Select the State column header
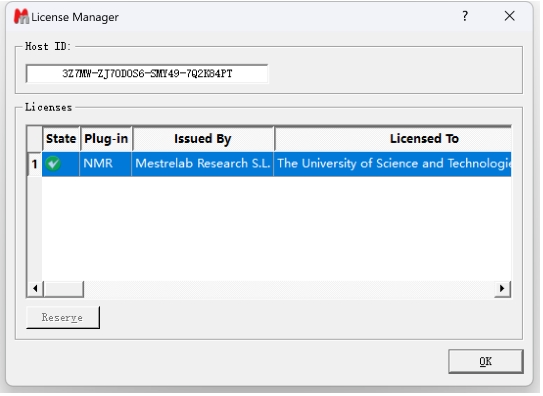 click(x=61, y=139)
